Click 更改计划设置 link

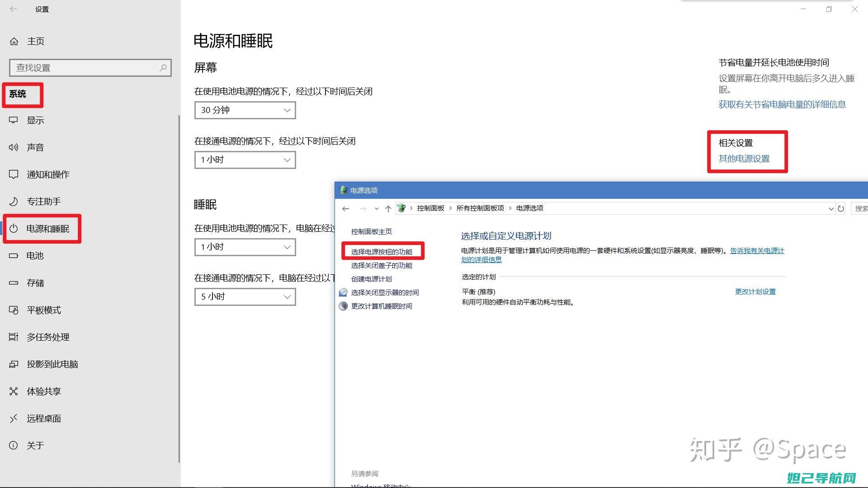point(755,292)
